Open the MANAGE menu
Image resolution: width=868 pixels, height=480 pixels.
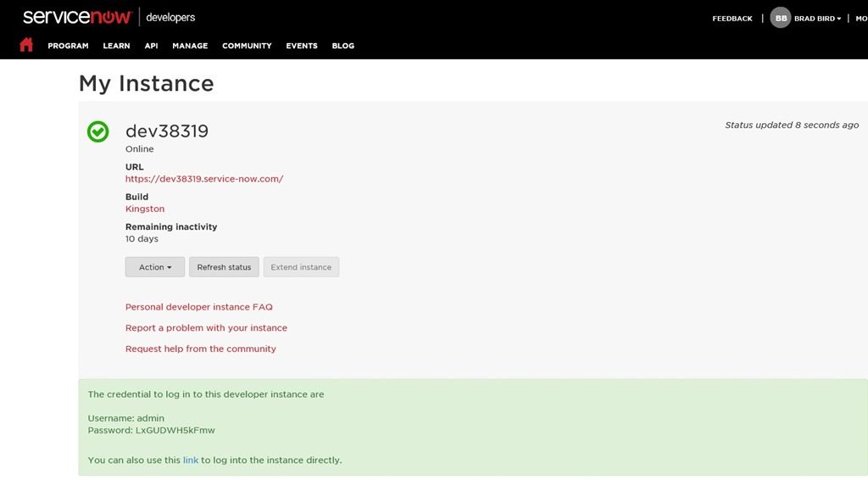point(190,46)
